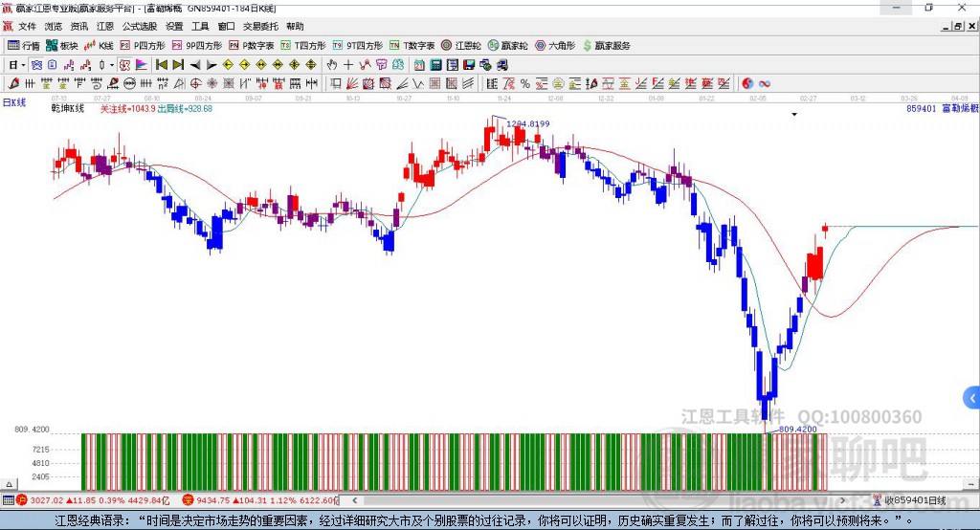Open the 帮助 menu
This screenshot has height=530, width=980.
[295, 26]
